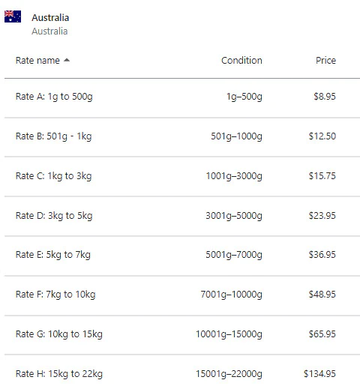
Task: Click the $48.95 price cell
Action: tap(322, 294)
